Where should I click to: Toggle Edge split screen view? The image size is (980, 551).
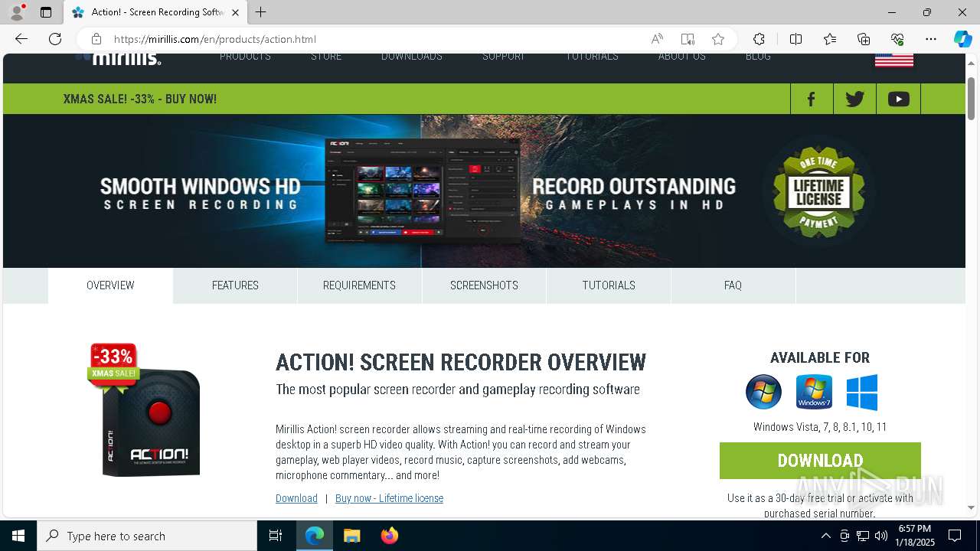pos(795,39)
